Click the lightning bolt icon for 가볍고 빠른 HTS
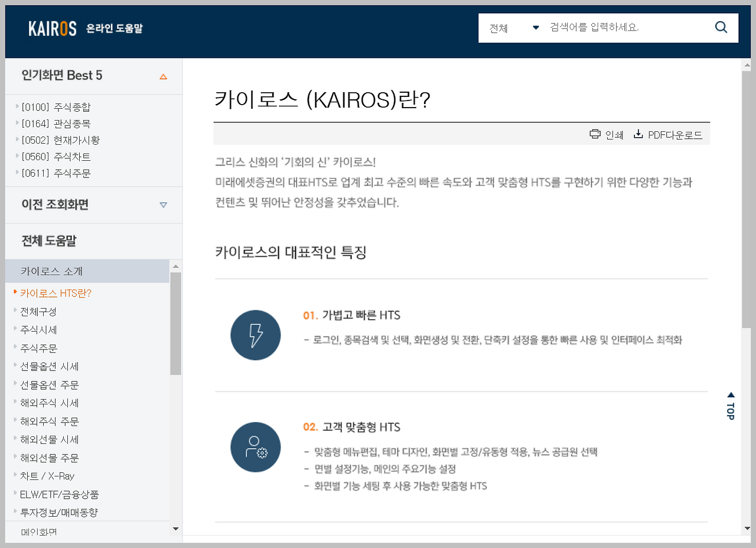Image resolution: width=756 pixels, height=548 pixels. point(256,335)
